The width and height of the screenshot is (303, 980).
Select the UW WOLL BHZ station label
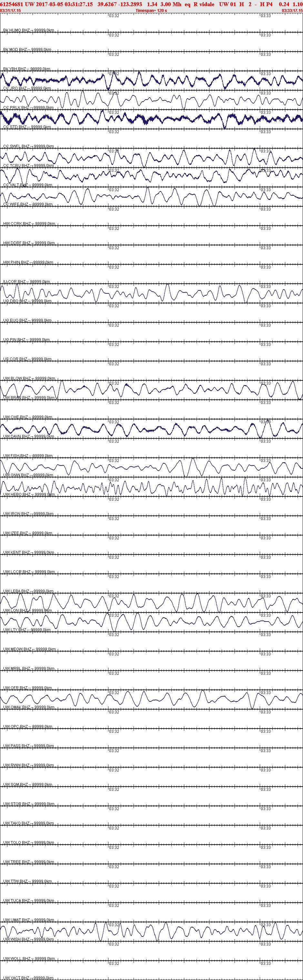pos(29,959)
